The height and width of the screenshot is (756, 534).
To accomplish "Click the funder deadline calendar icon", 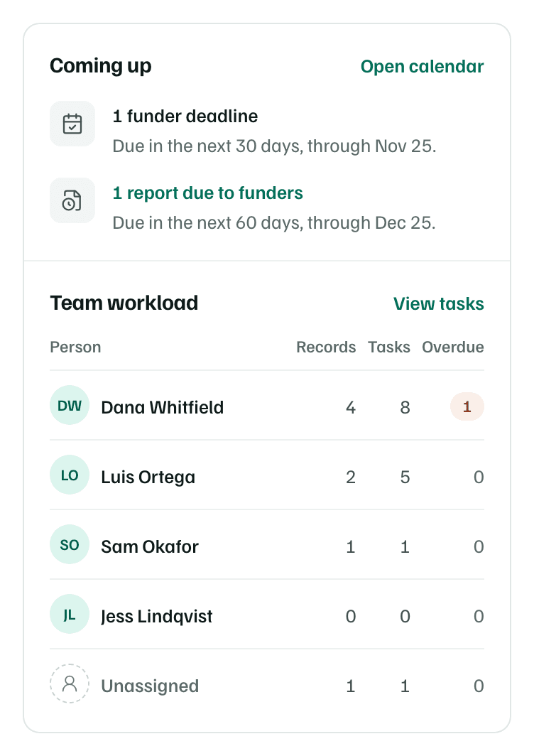I will point(72,124).
